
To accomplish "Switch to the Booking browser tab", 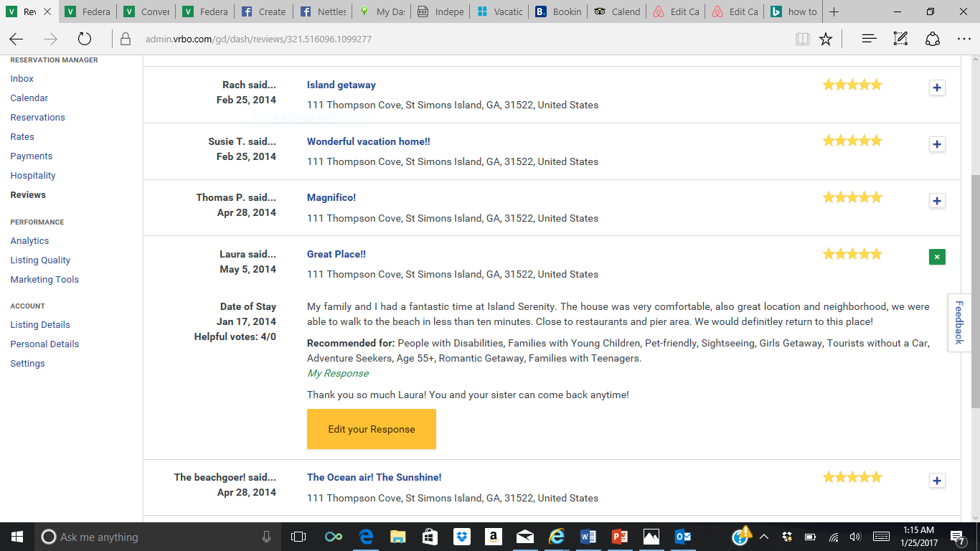I will click(x=558, y=11).
